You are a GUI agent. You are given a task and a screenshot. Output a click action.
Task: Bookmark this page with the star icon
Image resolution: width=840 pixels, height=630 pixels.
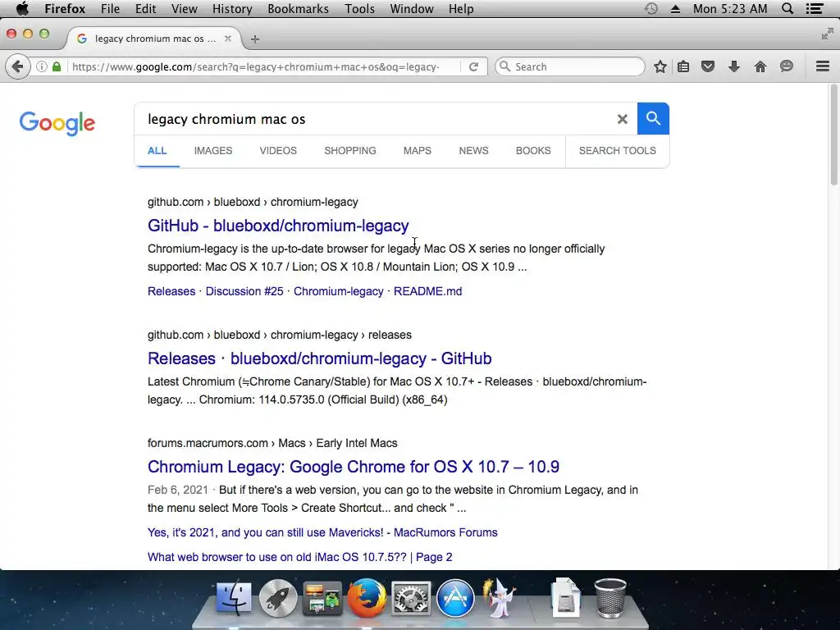(660, 67)
